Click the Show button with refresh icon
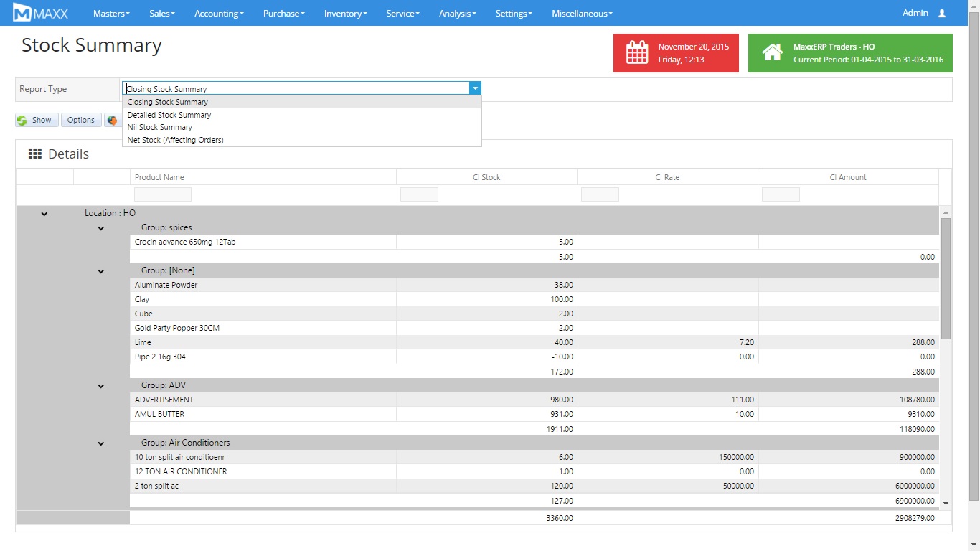Viewport: 980px width, 551px height. (36, 121)
